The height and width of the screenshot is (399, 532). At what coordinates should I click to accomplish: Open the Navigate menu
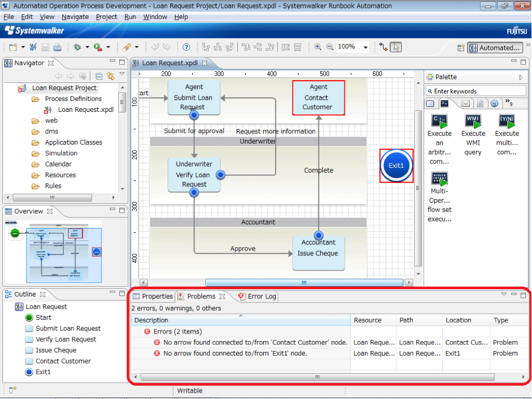75,16
